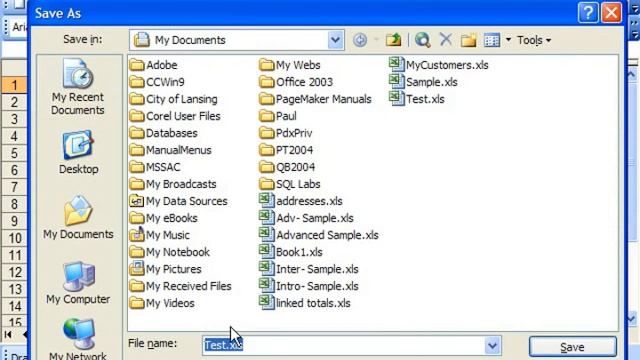Select the My Pictures folder
The width and height of the screenshot is (640, 360).
coord(165,269)
